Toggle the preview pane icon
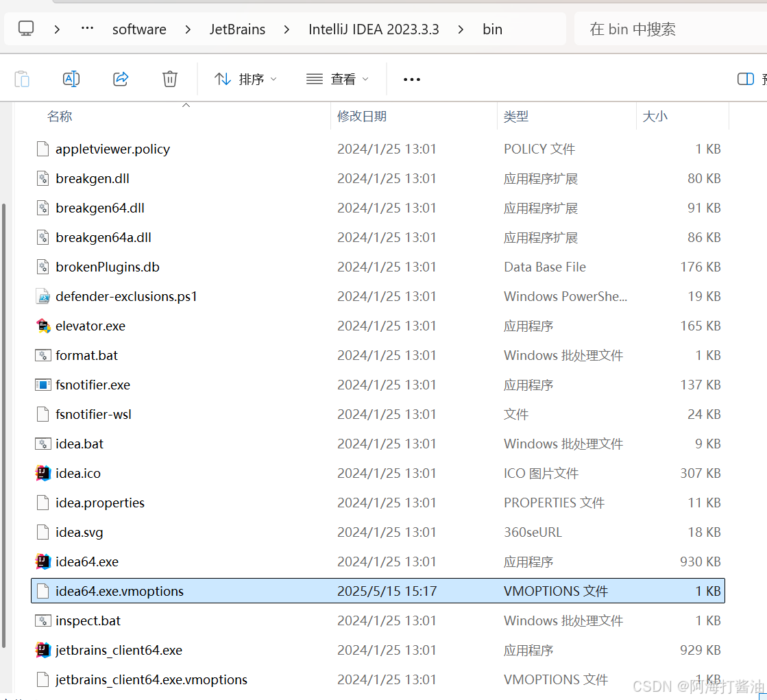The image size is (767, 700). click(x=746, y=79)
